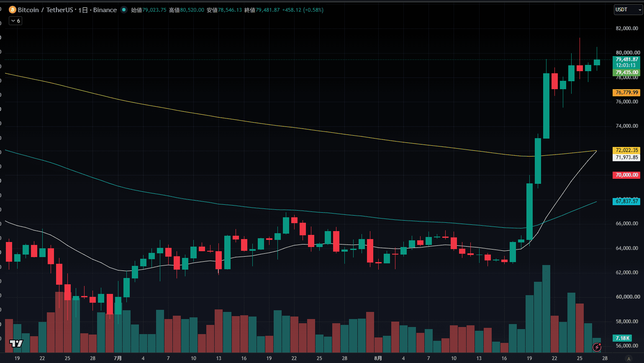
Task: Click the teal 67,837.57 price tag
Action: click(626, 201)
